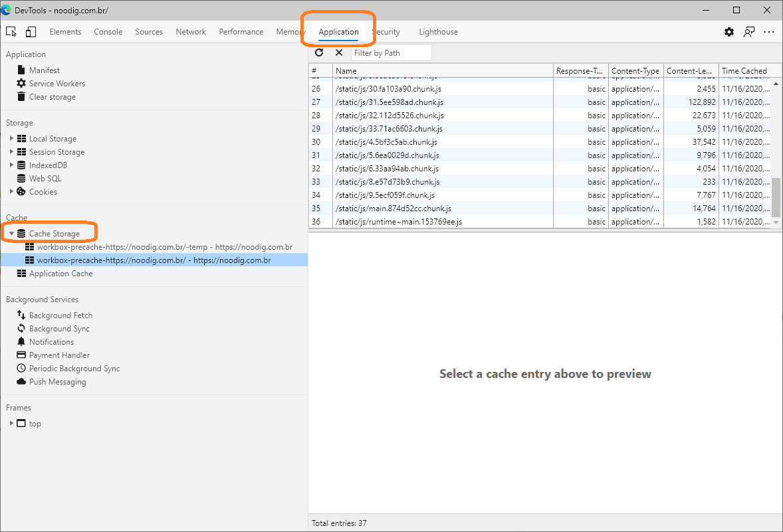Screen dimensions: 783x532
Task: Open the Network tab
Action: point(191,32)
